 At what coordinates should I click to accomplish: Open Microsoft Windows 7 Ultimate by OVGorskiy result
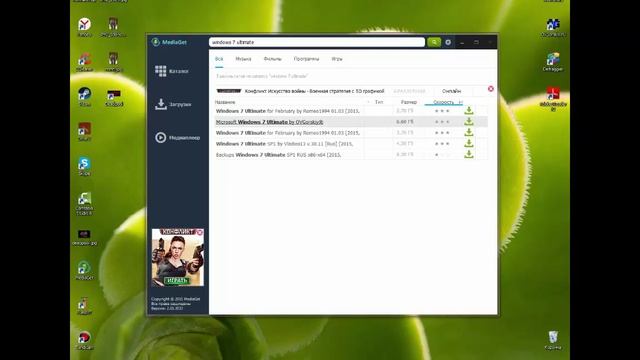click(x=269, y=122)
